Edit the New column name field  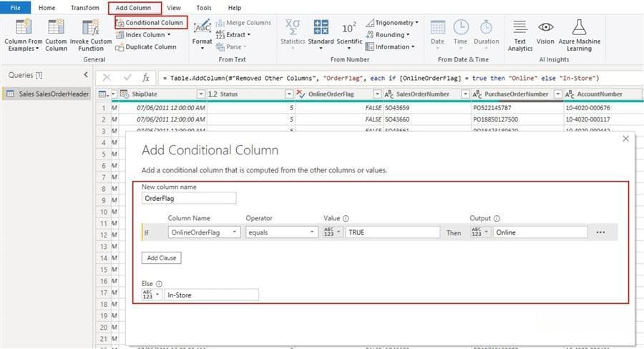189,198
